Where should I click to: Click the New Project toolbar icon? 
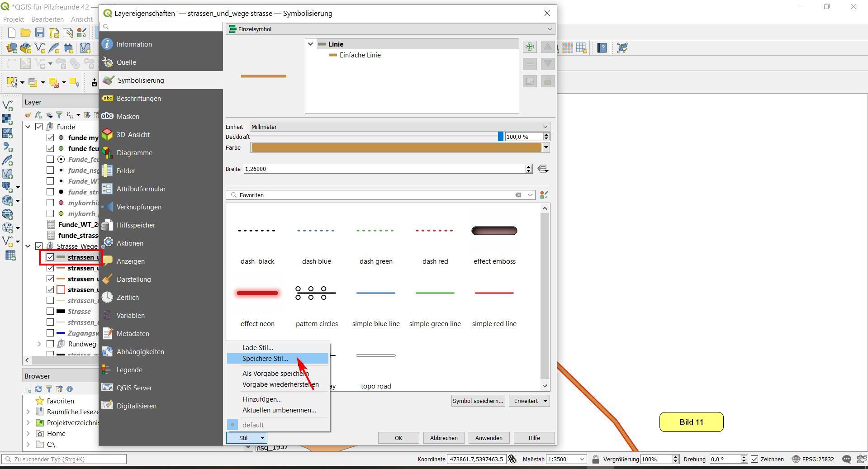(x=12, y=33)
